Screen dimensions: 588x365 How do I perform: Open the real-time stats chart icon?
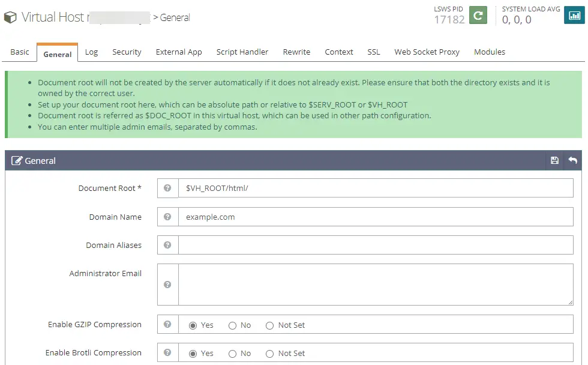[574, 16]
